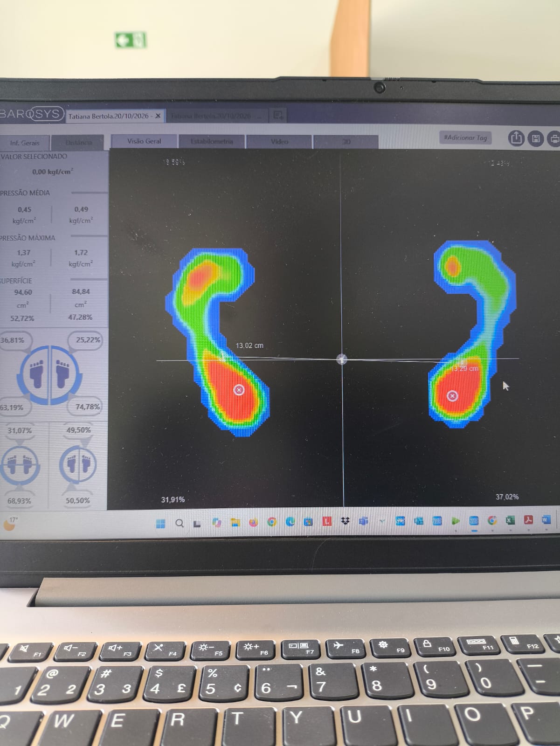Select the both-feet anterior-posterior diagram
Image resolution: width=560 pixels, height=746 pixels.
(20, 464)
